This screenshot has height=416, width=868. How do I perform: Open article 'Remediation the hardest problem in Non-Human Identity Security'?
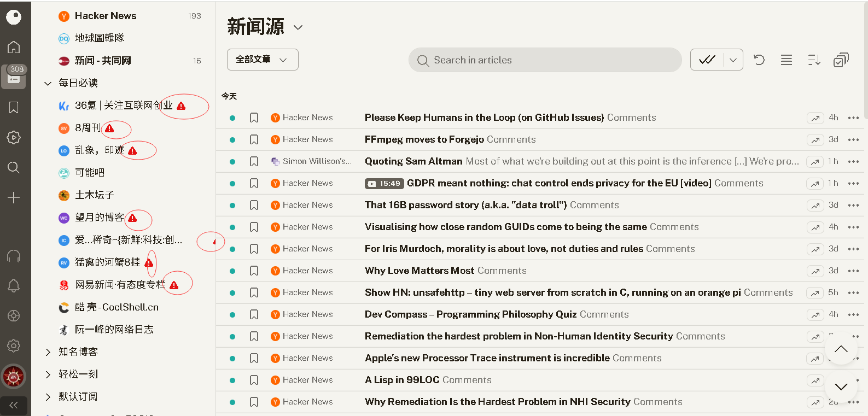(x=519, y=336)
